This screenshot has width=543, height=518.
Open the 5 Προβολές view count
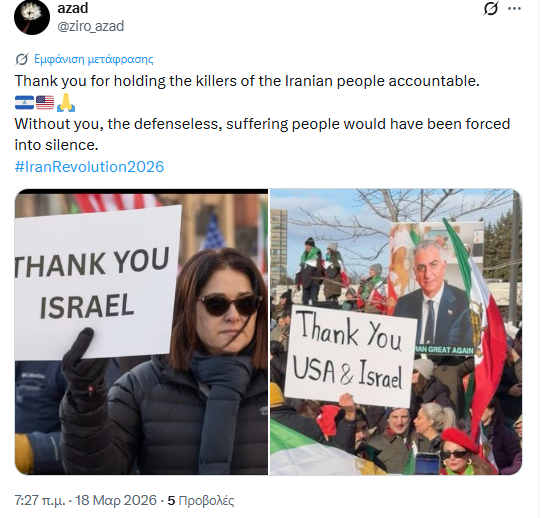tap(201, 500)
